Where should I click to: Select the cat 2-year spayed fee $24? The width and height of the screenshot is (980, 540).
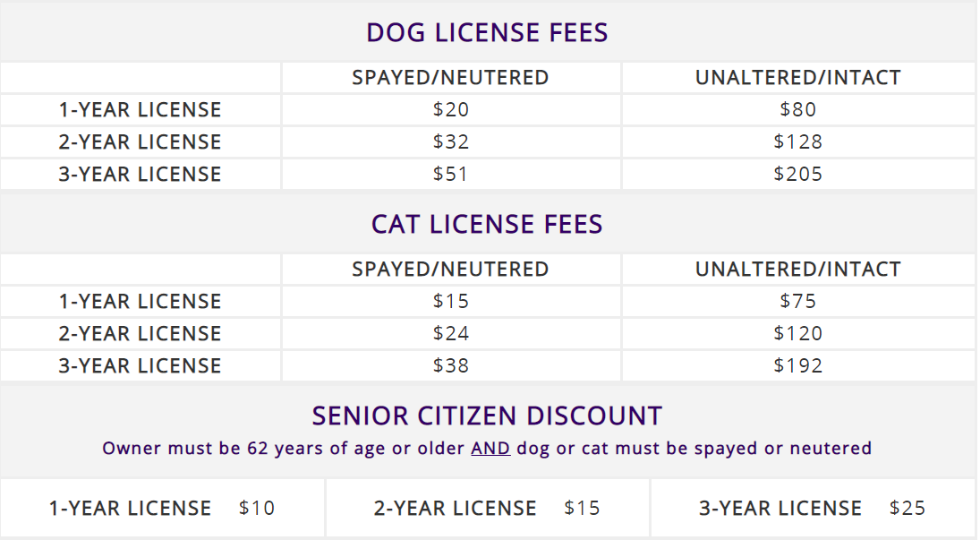pyautogui.click(x=450, y=334)
